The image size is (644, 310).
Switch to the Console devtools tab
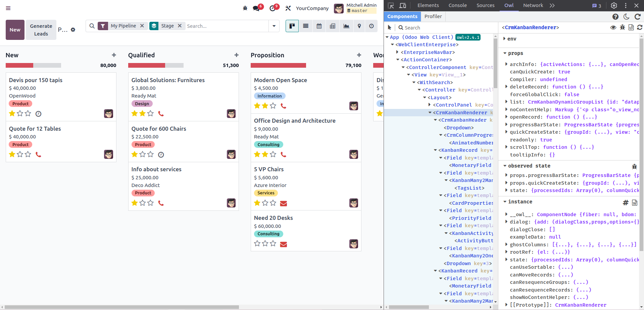coord(457,5)
